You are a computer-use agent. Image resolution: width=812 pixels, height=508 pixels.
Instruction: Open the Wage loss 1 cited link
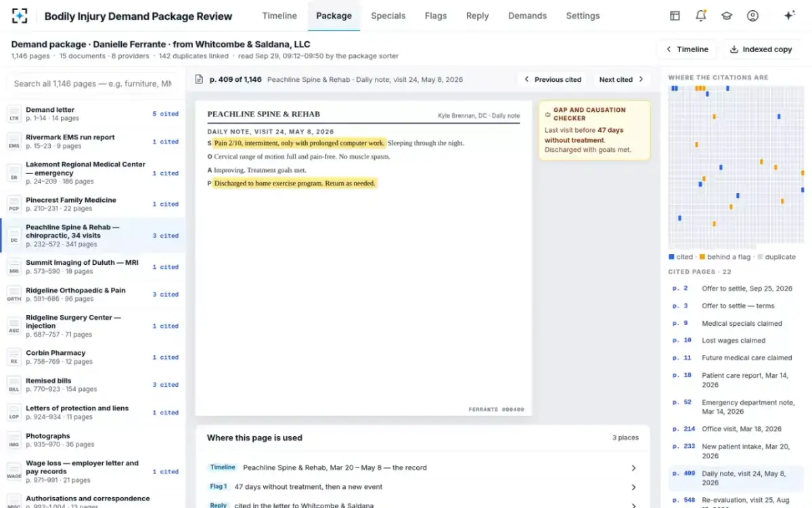click(165, 471)
